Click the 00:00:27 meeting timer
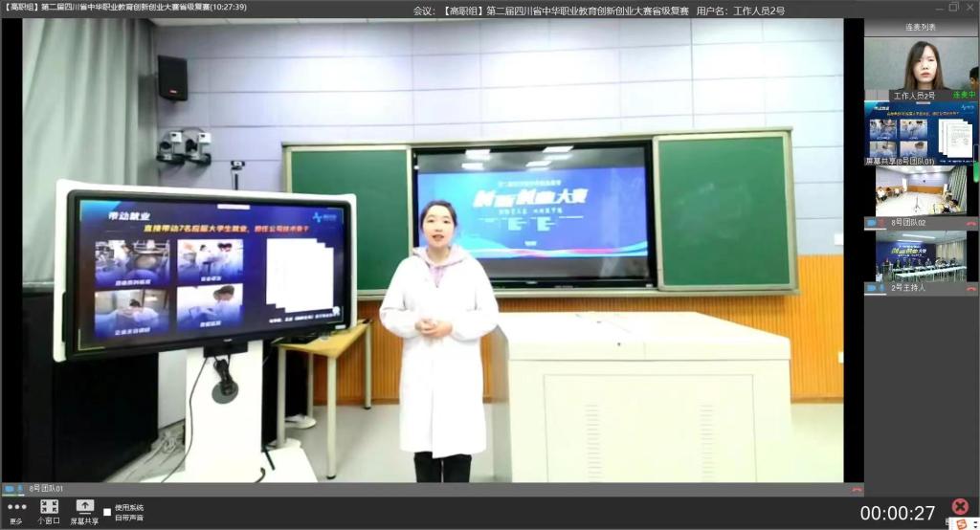 point(897,514)
